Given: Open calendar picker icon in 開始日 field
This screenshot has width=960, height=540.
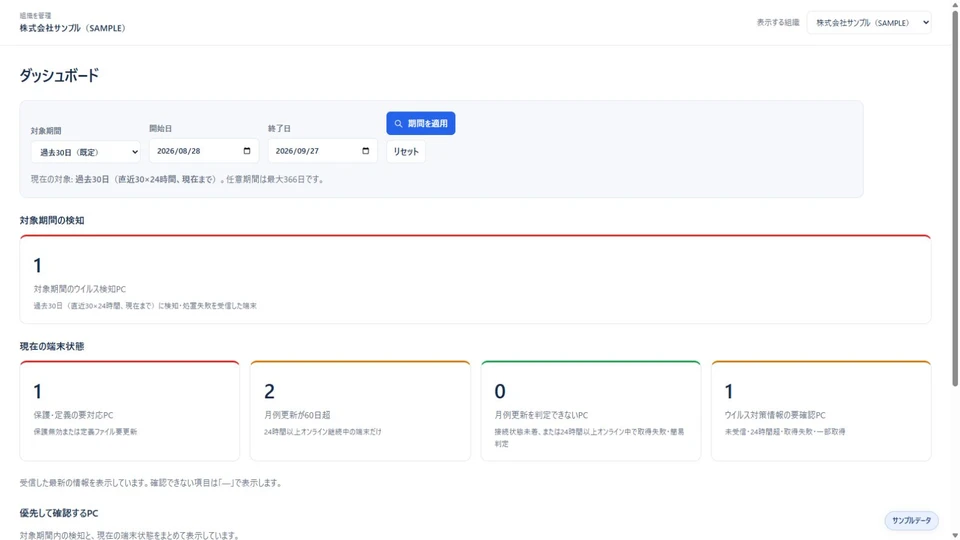Looking at the screenshot, I should pyautogui.click(x=247, y=151).
